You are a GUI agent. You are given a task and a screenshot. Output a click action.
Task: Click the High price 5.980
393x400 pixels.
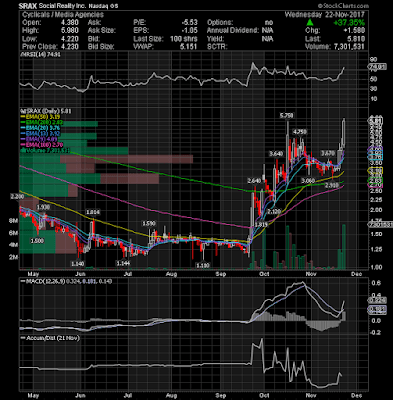click(69, 31)
